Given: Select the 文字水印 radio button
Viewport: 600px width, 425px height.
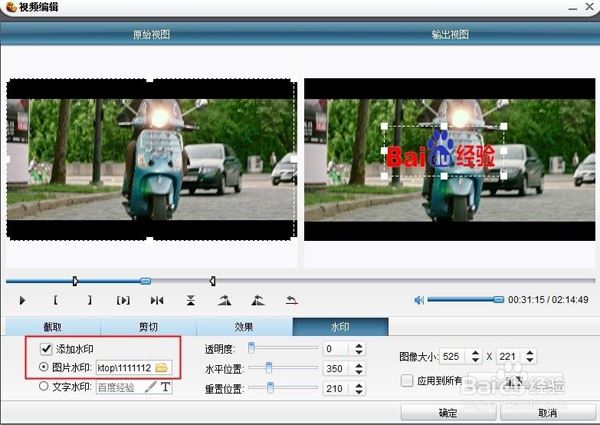Looking at the screenshot, I should [44, 386].
